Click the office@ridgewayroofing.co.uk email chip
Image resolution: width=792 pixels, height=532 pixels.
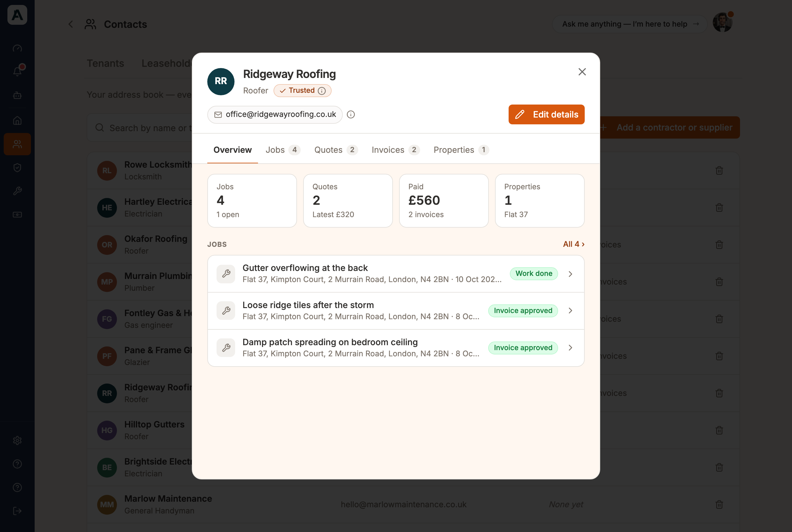pyautogui.click(x=275, y=115)
